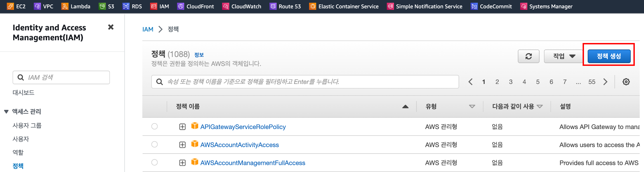Open the IAM service shortcut icon
This screenshot has width=644, height=172.
(153, 6)
